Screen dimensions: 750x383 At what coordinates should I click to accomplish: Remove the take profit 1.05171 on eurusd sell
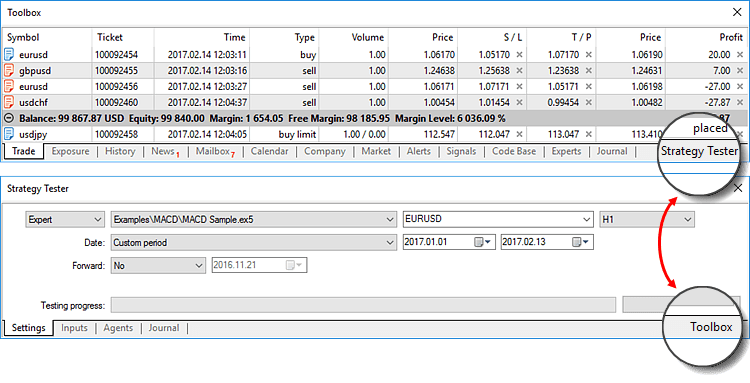tap(588, 87)
